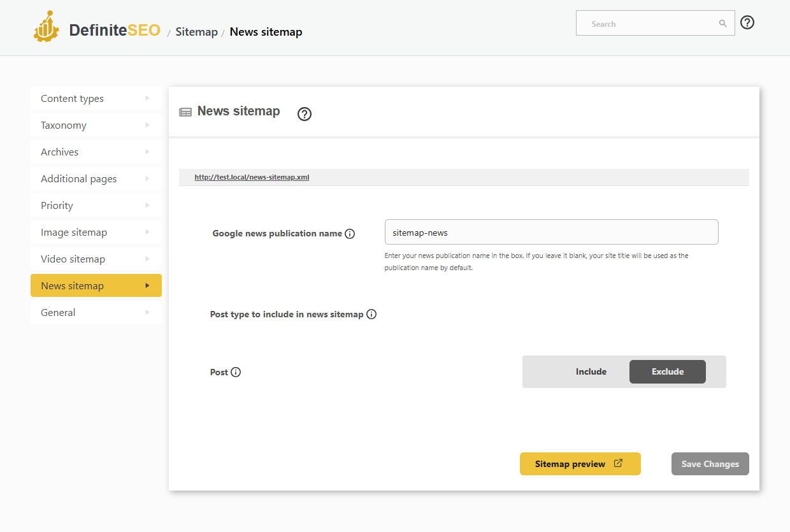
Task: Click the search magnifier icon
Action: pyautogui.click(x=723, y=24)
